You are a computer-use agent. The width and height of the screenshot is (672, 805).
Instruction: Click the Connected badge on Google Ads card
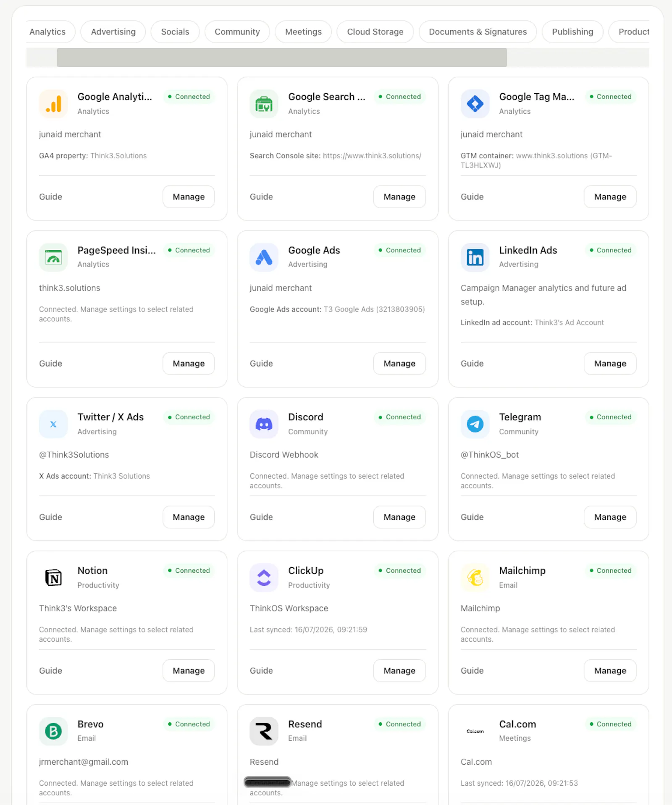tap(399, 250)
